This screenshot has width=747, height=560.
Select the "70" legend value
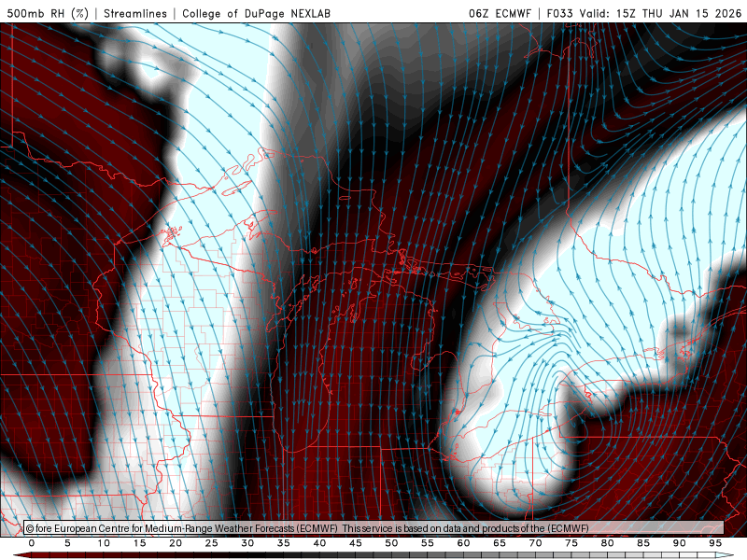(x=535, y=543)
